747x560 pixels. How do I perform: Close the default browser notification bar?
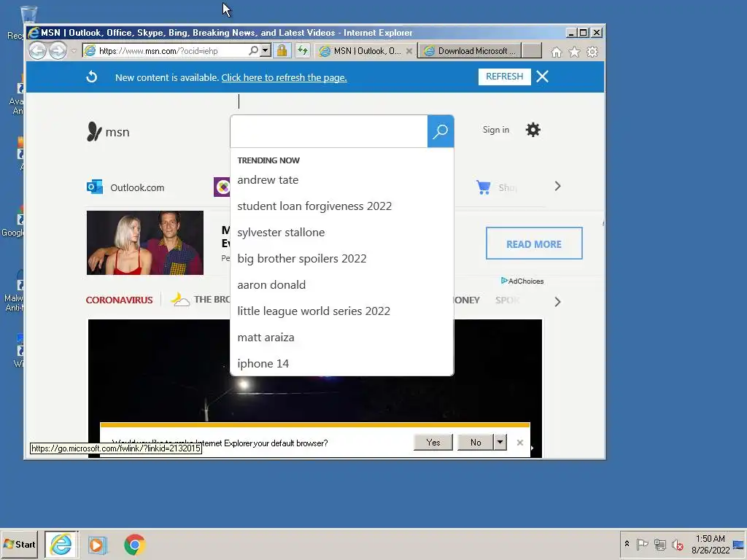(x=519, y=443)
